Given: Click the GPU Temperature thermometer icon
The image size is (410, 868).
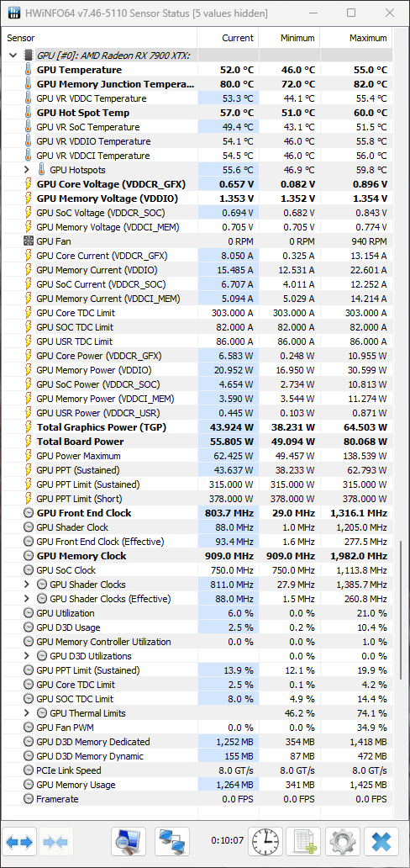Looking at the screenshot, I should coord(29,70).
